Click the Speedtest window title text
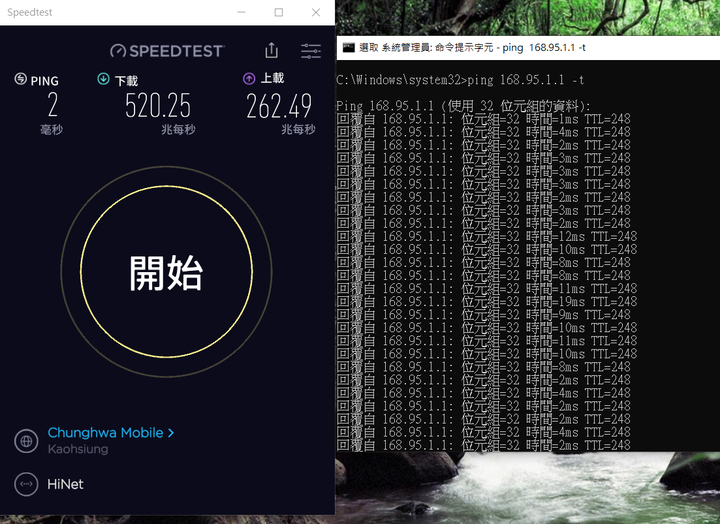720x524 pixels. point(30,12)
